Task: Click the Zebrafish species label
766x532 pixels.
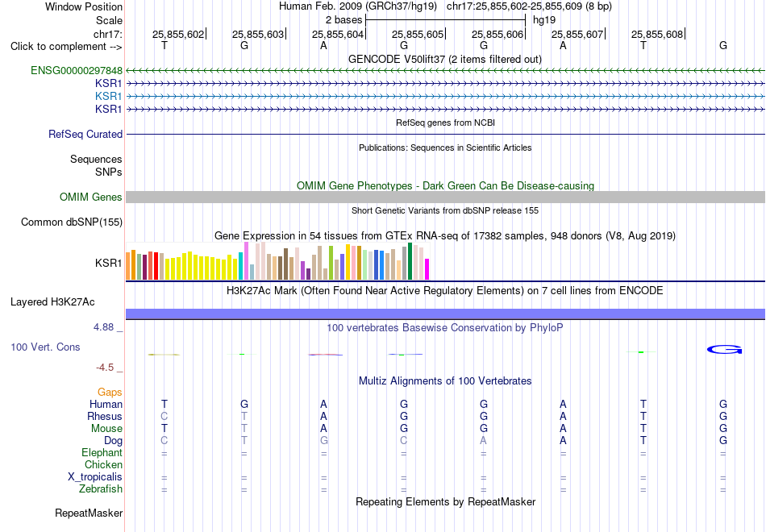Action: click(101, 489)
